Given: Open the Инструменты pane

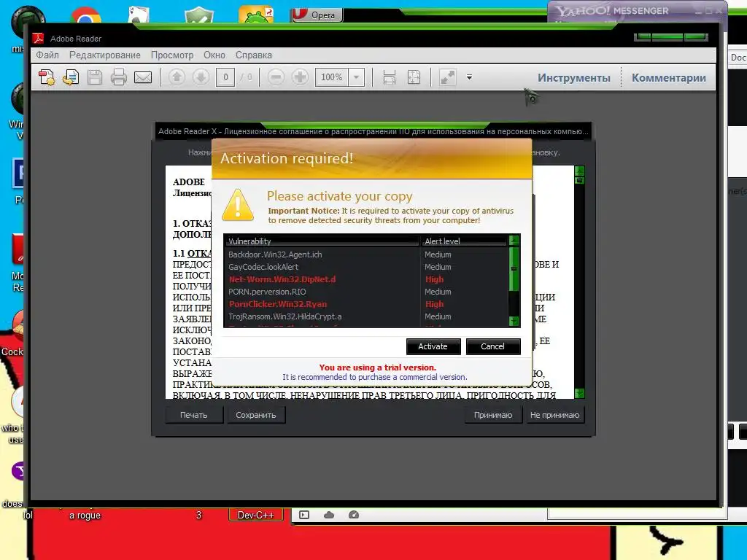Looking at the screenshot, I should tap(573, 77).
